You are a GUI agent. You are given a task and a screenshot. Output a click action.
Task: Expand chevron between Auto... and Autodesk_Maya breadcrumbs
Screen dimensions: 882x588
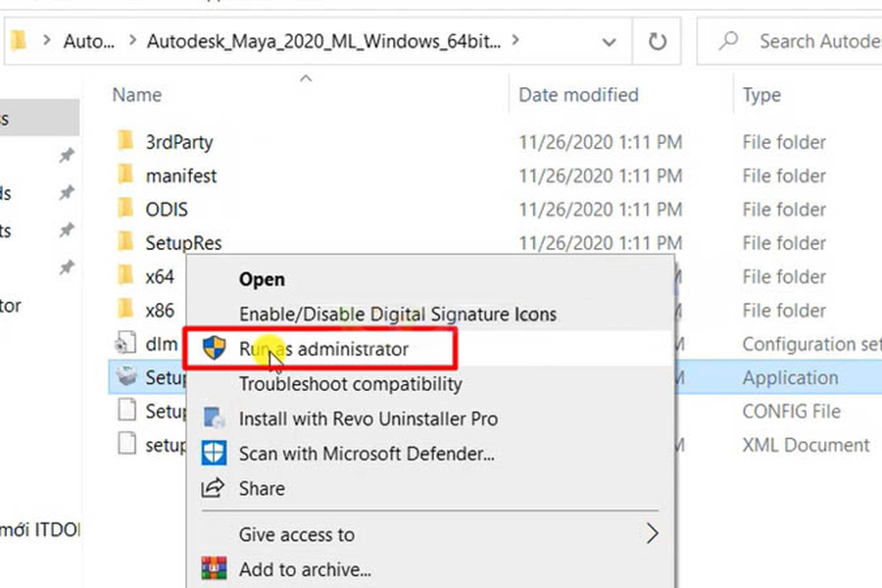[x=132, y=40]
